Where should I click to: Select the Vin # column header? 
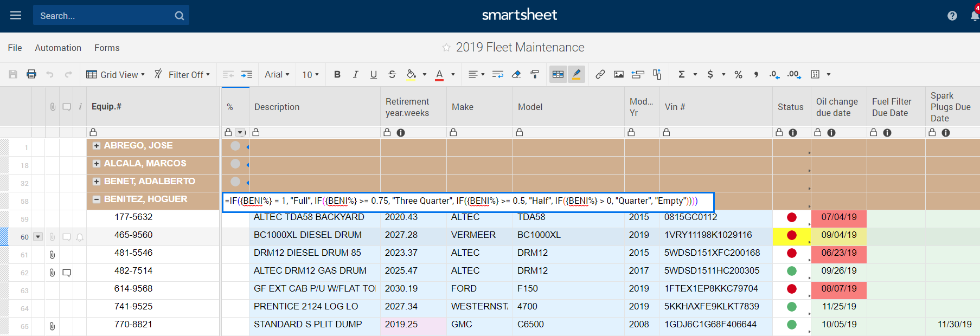pos(716,107)
